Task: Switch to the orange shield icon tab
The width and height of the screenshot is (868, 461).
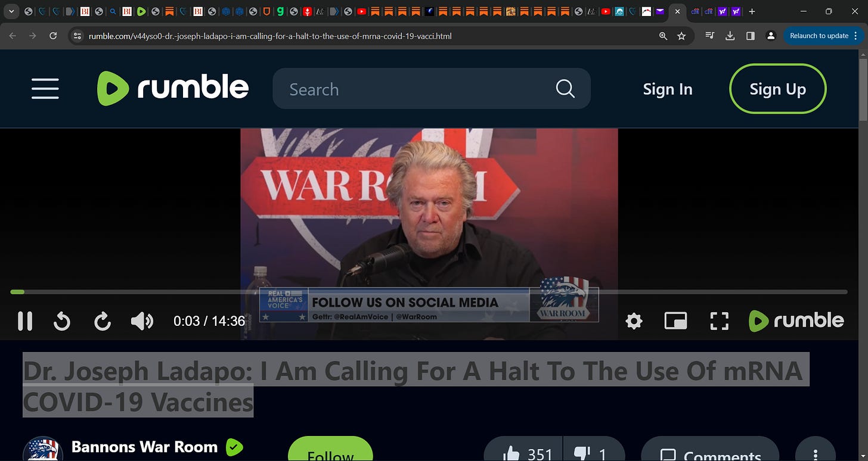Action: [266, 11]
